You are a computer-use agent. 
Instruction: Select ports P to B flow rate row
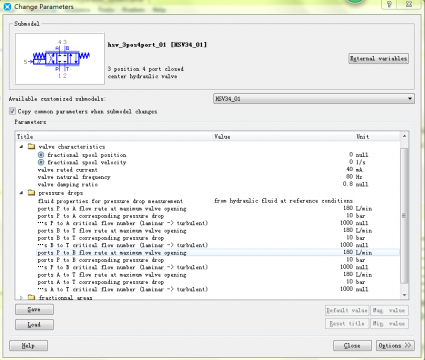coord(218,253)
